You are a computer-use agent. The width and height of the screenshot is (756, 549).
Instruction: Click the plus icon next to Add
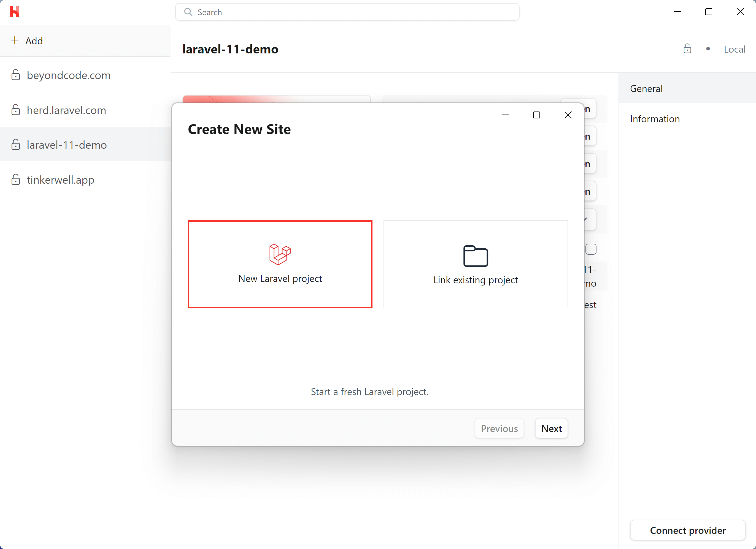[15, 41]
